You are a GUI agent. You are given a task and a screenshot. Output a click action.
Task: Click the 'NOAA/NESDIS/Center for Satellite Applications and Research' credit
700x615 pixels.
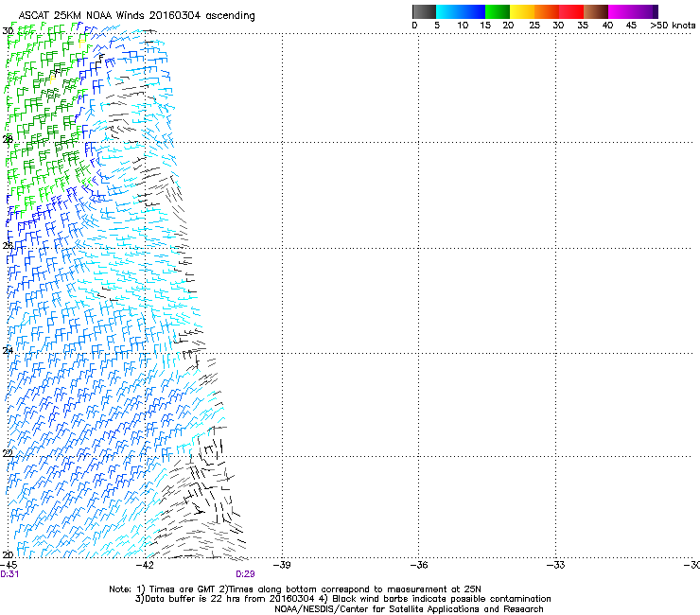click(x=409, y=609)
